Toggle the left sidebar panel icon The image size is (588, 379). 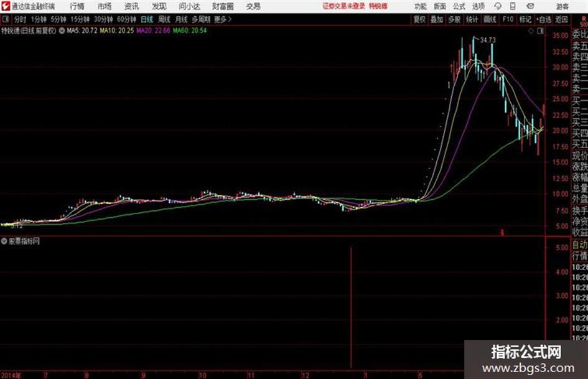5,19
